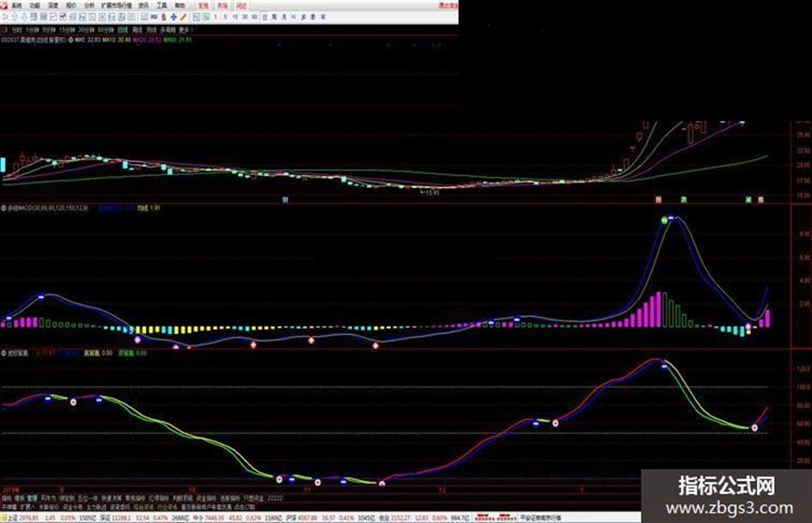Click toolbar button 月 for monthly chart

pyautogui.click(x=284, y=17)
